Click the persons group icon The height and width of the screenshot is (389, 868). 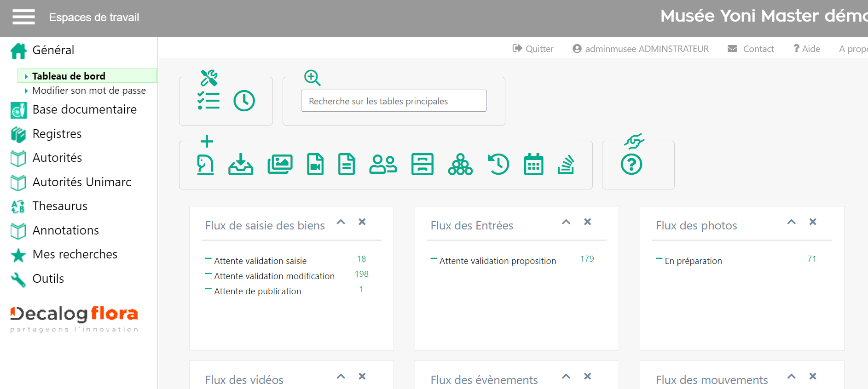pyautogui.click(x=383, y=165)
